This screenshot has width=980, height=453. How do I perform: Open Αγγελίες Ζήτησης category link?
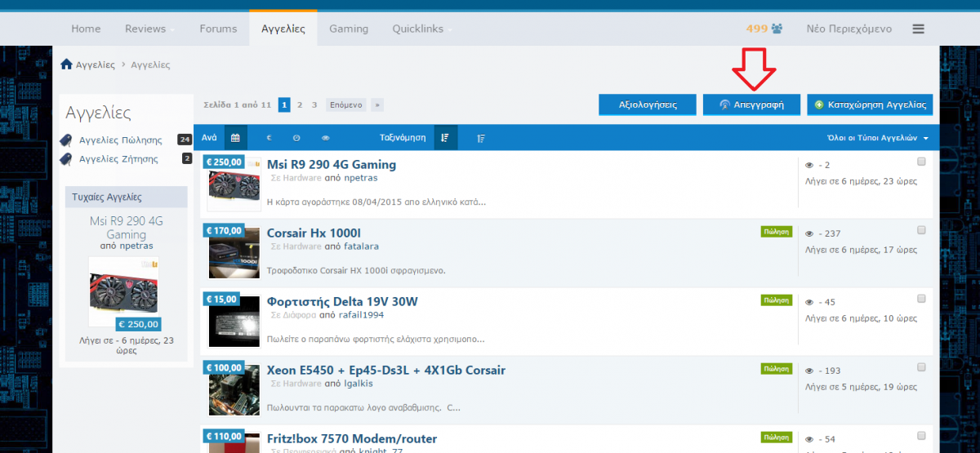coord(118,158)
